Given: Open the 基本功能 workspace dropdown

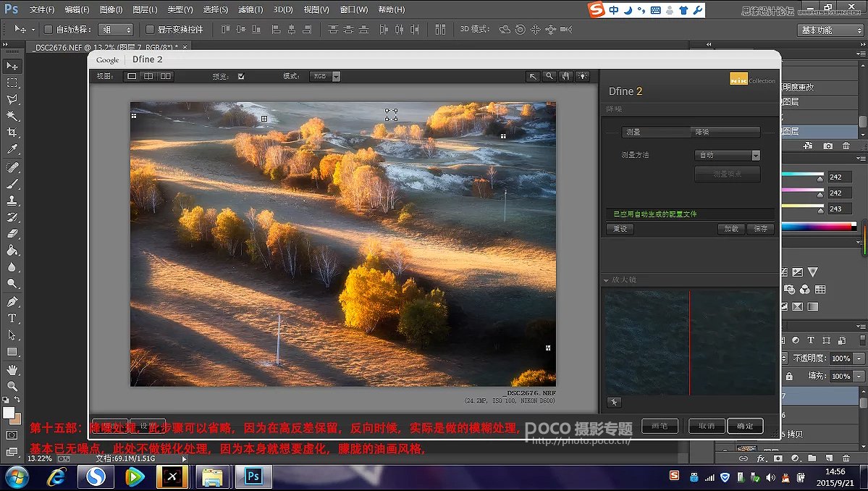Looking at the screenshot, I should pyautogui.click(x=831, y=30).
